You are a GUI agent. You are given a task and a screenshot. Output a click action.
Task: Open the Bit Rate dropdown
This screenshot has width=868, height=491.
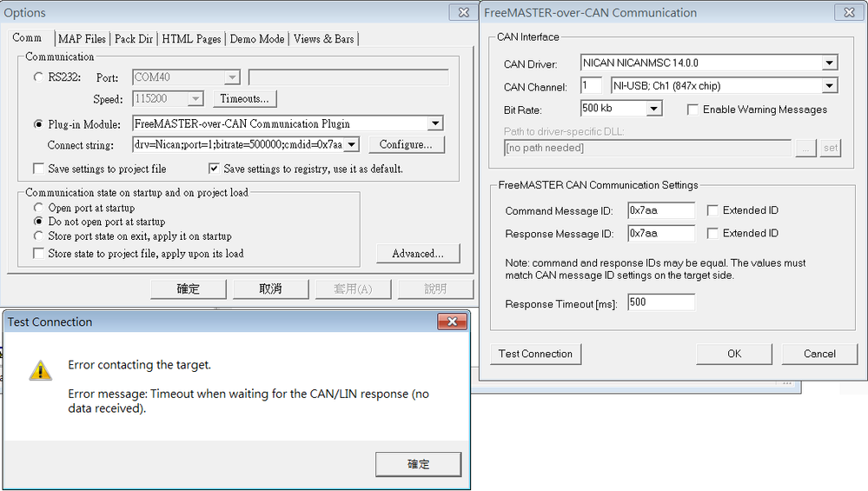pos(654,109)
